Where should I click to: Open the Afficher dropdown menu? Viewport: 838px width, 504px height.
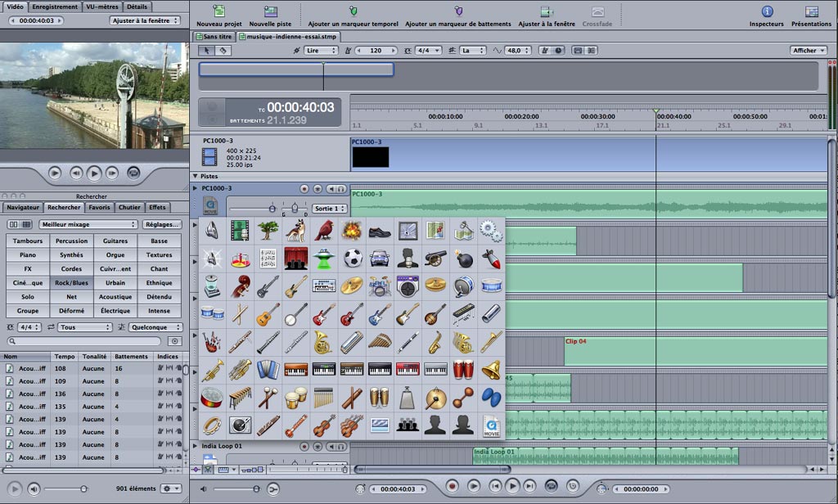tap(807, 50)
